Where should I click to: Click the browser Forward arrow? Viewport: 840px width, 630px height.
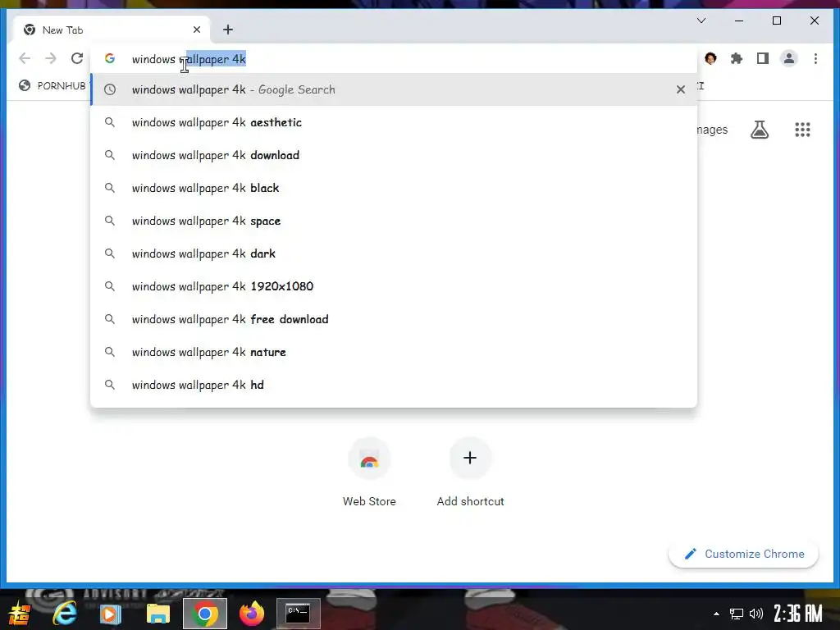[51, 58]
